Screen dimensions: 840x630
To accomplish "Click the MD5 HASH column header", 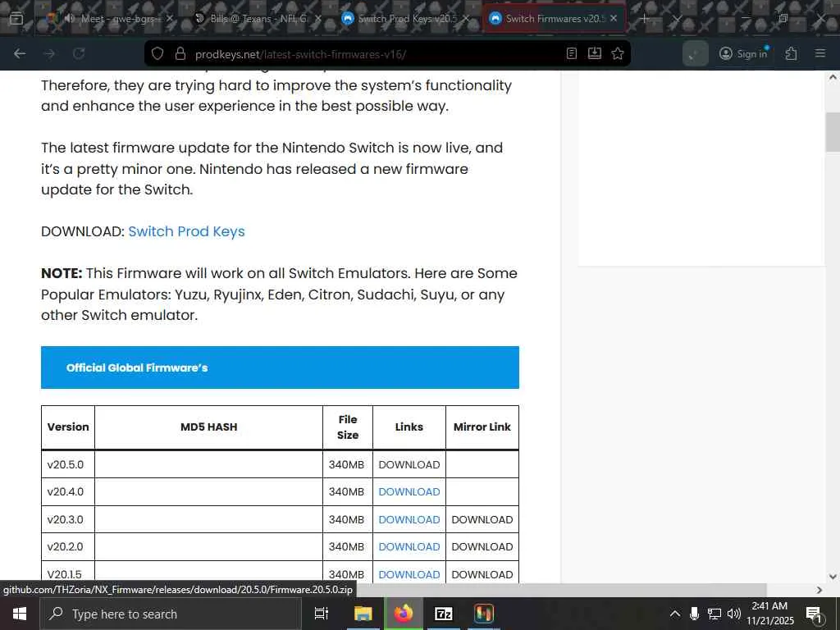I will click(209, 427).
